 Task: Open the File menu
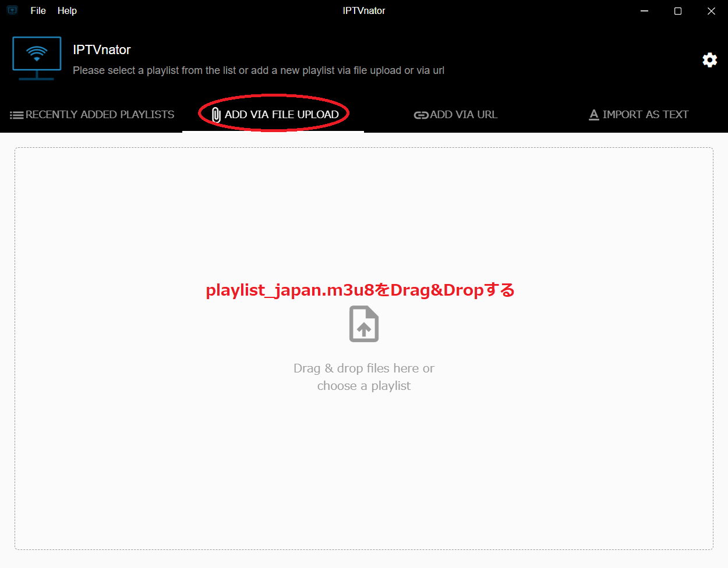click(x=38, y=10)
